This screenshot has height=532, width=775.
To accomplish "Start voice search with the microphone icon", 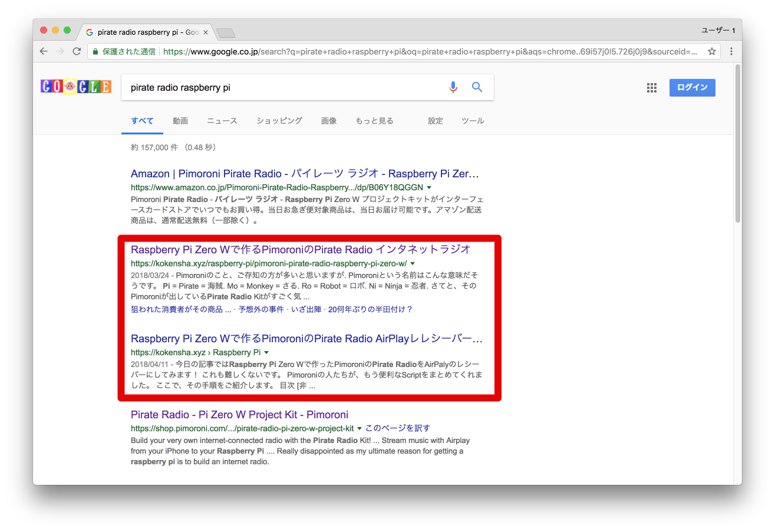I will [x=453, y=87].
